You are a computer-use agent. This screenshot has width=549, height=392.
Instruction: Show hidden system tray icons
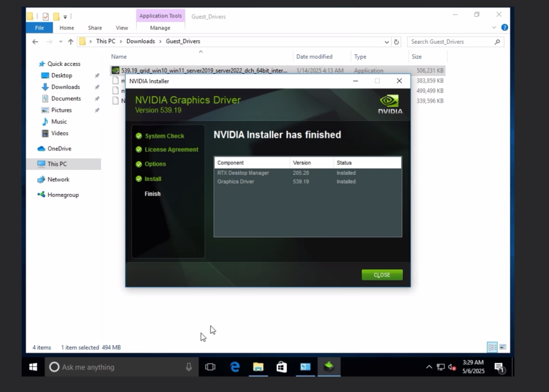pos(429,367)
